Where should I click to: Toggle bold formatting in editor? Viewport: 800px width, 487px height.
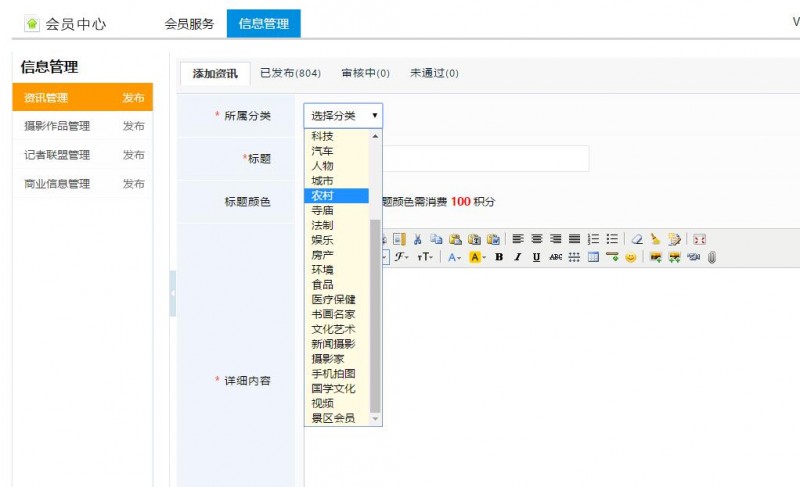pos(499,257)
